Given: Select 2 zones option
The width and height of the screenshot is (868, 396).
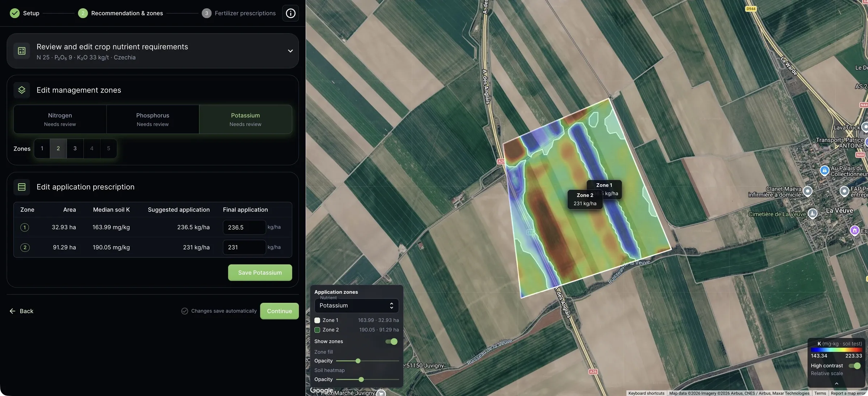Looking at the screenshot, I should point(58,148).
